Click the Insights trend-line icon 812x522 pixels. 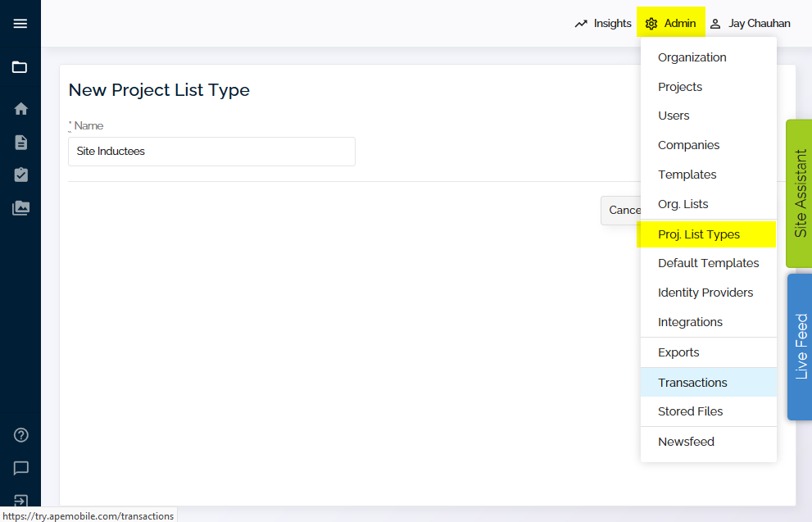point(581,24)
